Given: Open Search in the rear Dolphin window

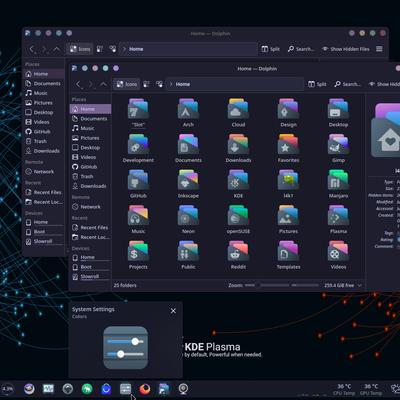Looking at the screenshot, I should pos(301,49).
